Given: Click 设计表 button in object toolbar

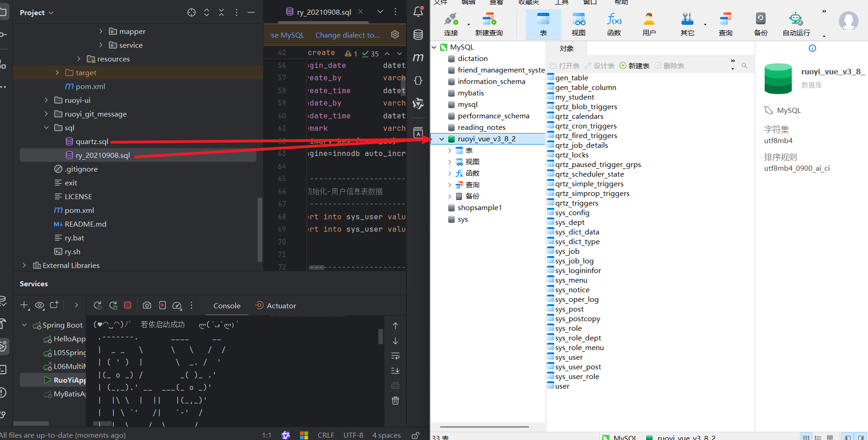Looking at the screenshot, I should click(599, 66).
